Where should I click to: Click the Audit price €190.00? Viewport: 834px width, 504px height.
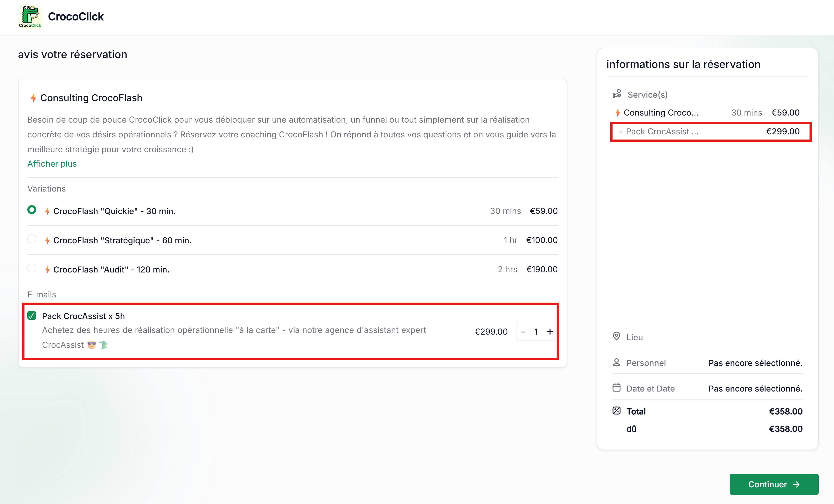[542, 269]
